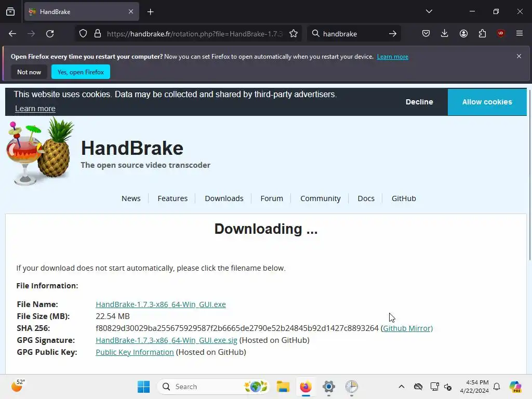Screen dimensions: 532x399
Task: Open the News menu item
Action: pyautogui.click(x=131, y=198)
